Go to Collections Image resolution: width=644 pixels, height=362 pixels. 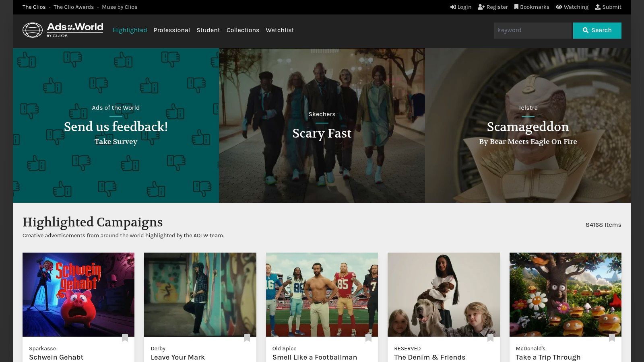tap(243, 30)
